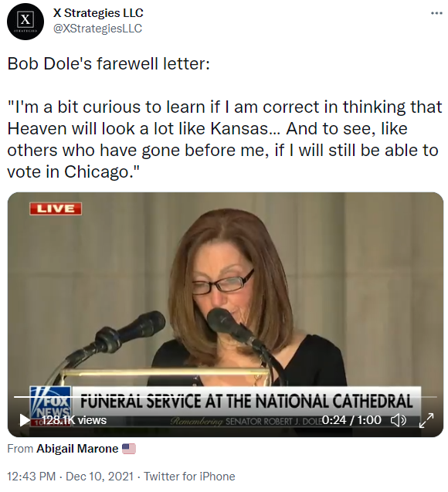Play the embedded video
This screenshot has width=448, height=492.
[24, 420]
